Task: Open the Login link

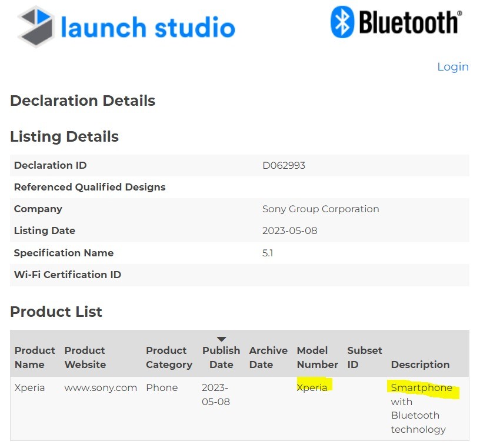Action: coord(453,66)
